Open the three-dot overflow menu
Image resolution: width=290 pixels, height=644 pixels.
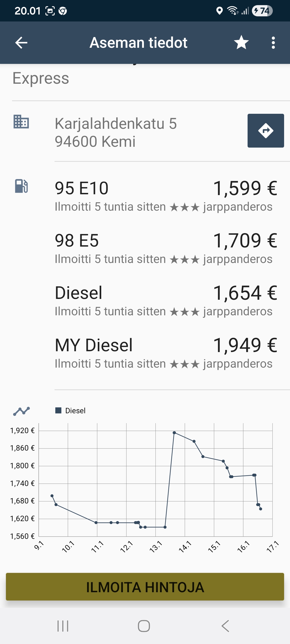point(273,43)
